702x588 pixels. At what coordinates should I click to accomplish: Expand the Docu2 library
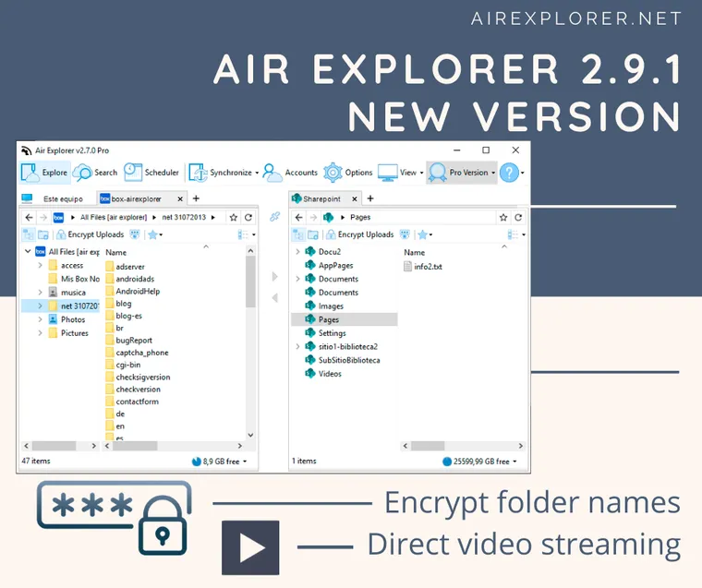(x=297, y=252)
